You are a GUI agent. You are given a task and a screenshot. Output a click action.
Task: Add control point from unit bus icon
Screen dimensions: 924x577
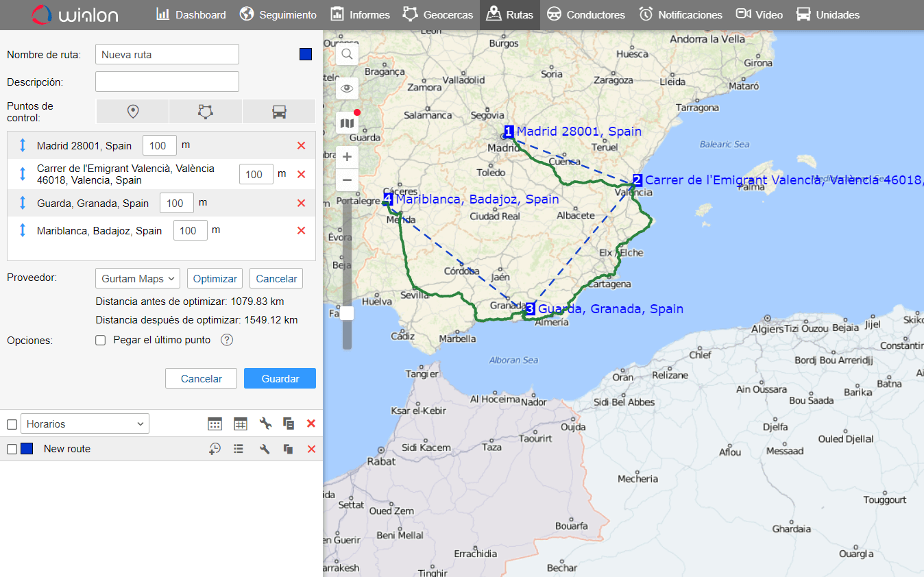[279, 112]
